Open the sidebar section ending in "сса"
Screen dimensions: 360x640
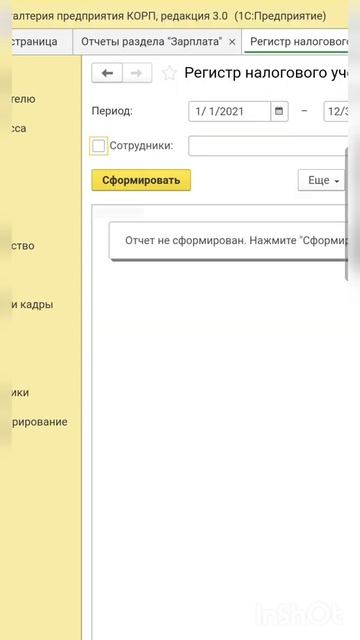[19, 129]
